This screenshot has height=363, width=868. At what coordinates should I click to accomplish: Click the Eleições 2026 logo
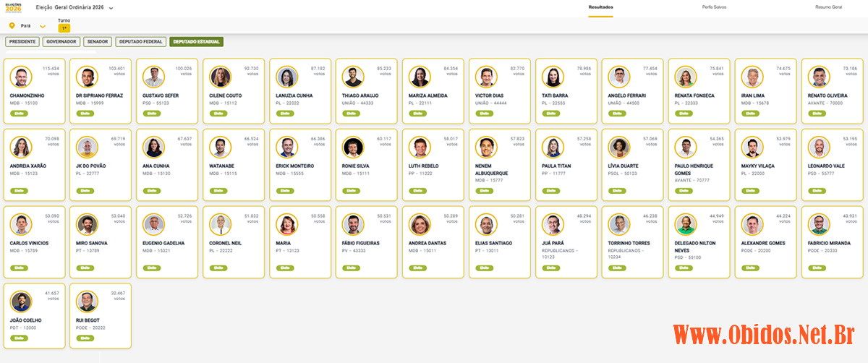[13, 8]
